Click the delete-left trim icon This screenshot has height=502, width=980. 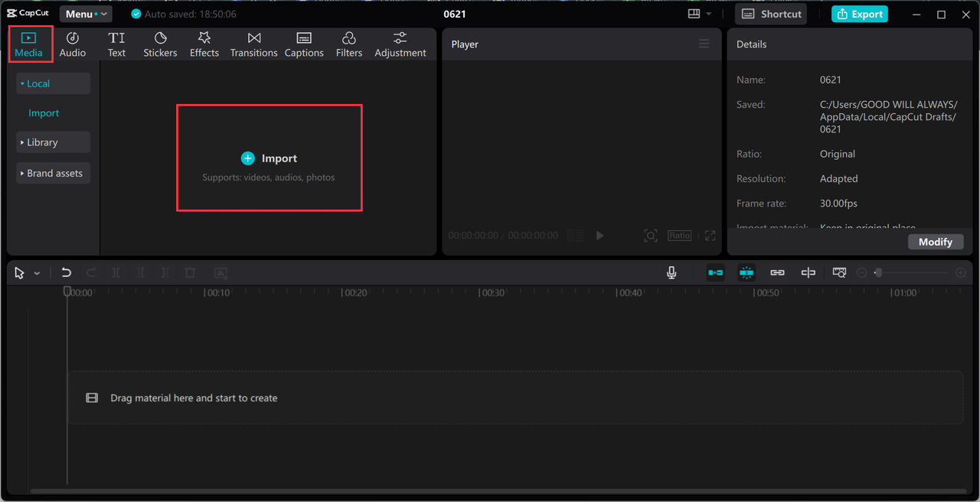[141, 272]
